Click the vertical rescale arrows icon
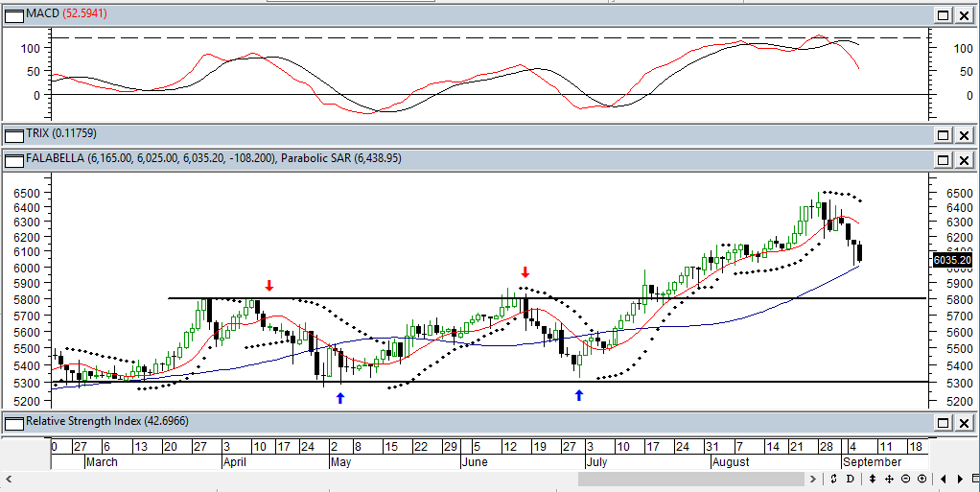Screen dimensions: 980x492 point(875,478)
